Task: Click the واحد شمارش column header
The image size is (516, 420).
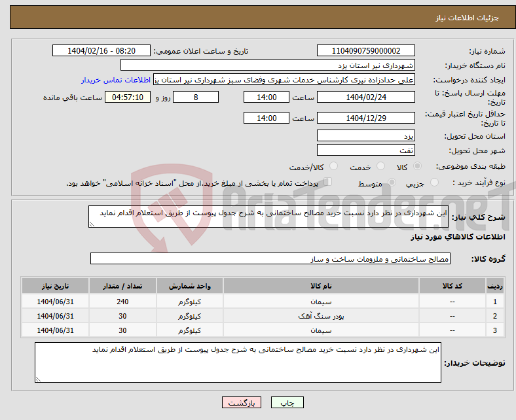Action: coord(190,286)
